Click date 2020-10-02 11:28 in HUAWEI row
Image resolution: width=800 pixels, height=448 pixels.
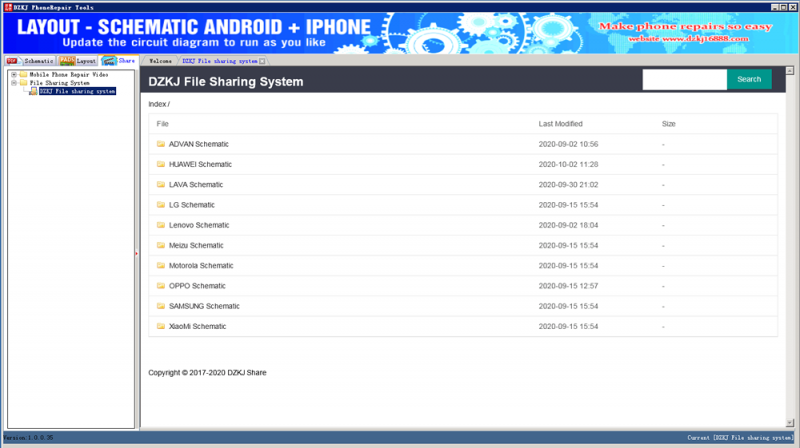click(568, 164)
